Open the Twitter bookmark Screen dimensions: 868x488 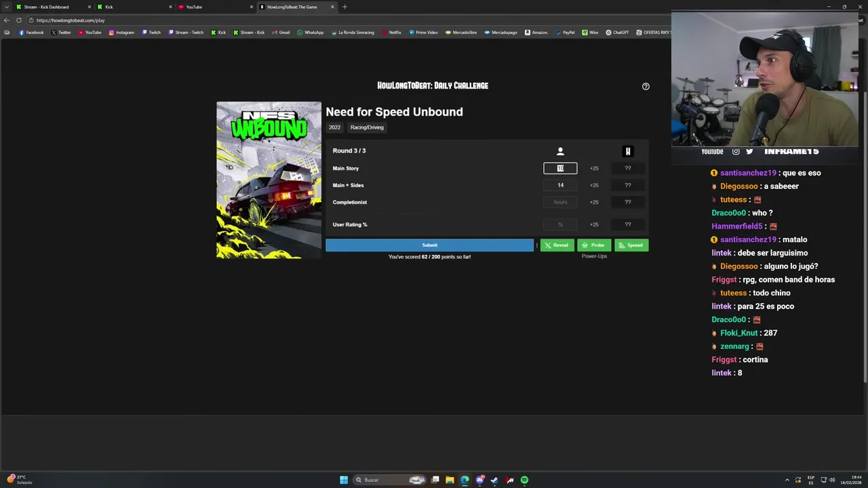(61, 33)
